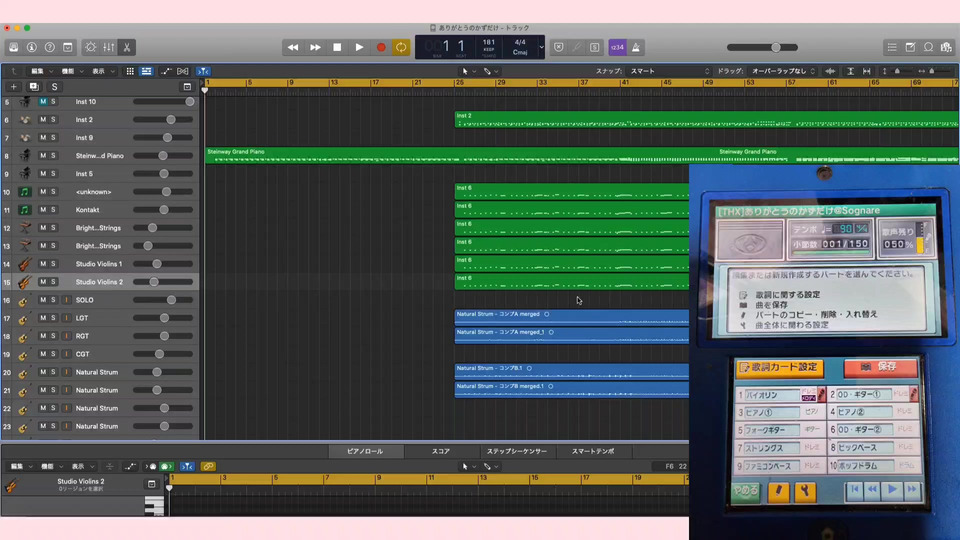
Task: Click the 歌詞カード設定 button on game screen
Action: (x=779, y=367)
